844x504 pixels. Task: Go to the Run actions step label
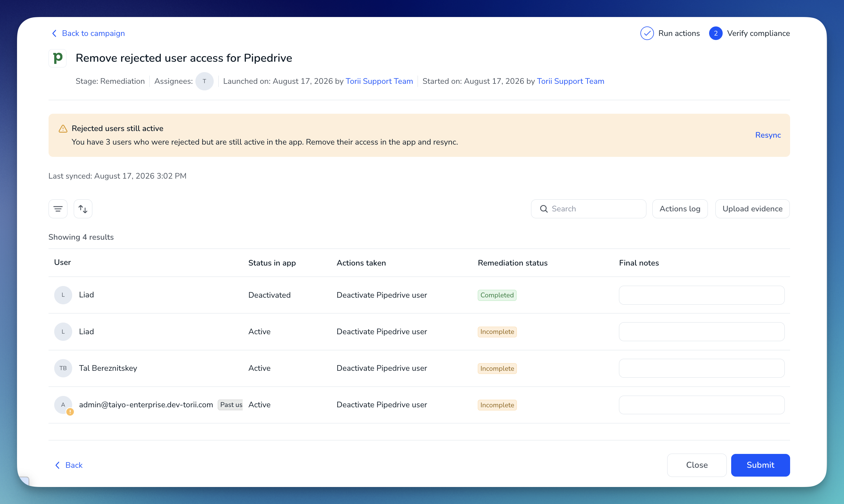point(679,33)
